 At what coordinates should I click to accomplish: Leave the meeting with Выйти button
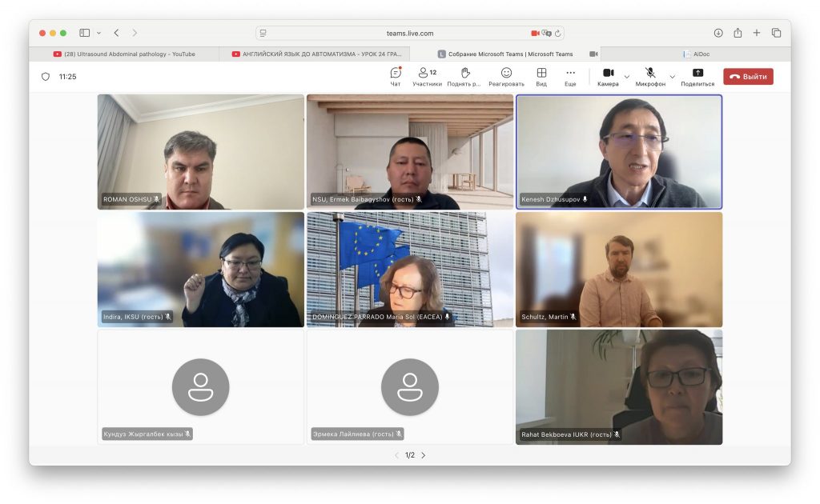(x=748, y=77)
